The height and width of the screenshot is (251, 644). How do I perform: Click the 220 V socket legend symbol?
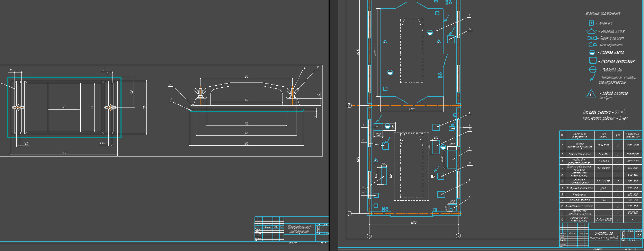pyautogui.click(x=591, y=31)
